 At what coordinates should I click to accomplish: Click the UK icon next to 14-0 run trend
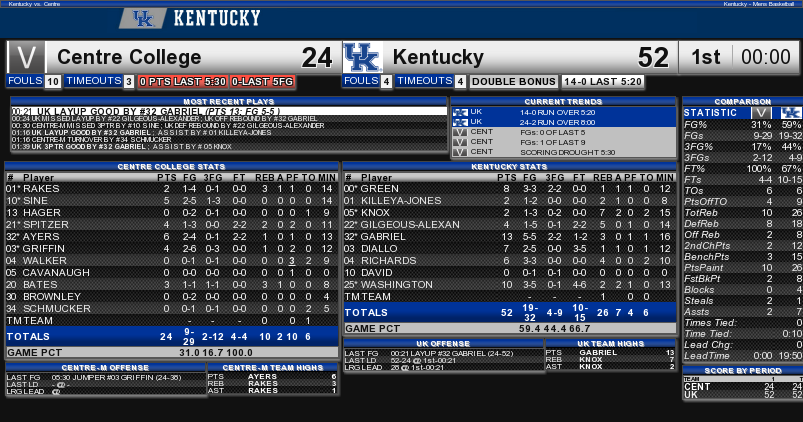[x=460, y=112]
